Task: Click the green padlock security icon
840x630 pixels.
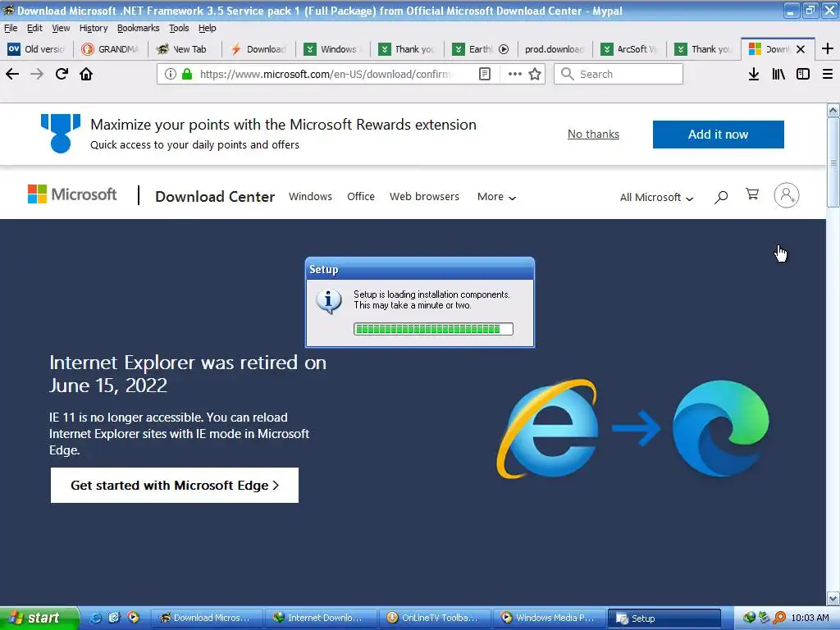Action: coord(187,74)
